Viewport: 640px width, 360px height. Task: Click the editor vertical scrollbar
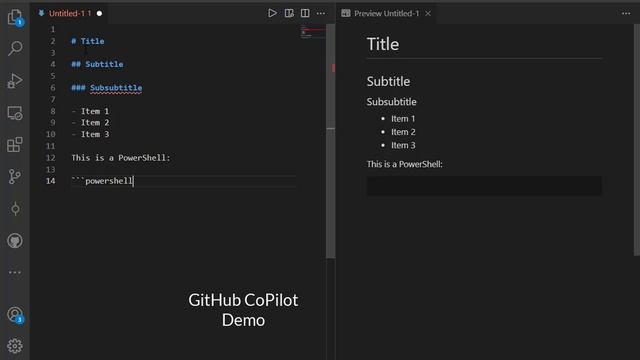pos(331,141)
